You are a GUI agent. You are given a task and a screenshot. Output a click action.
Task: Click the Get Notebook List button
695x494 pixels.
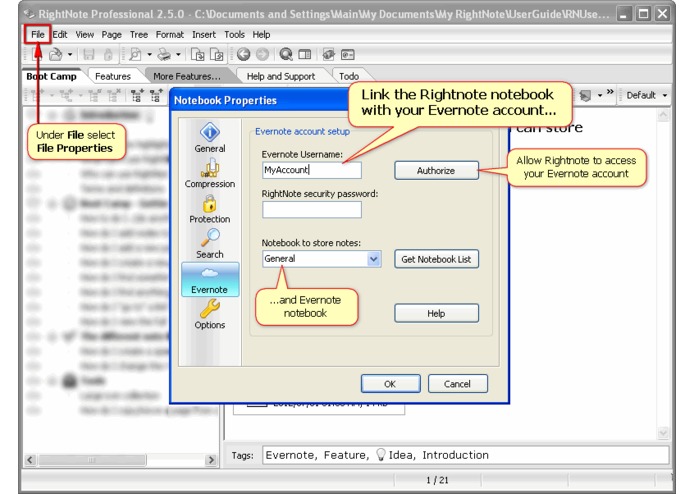tap(436, 259)
